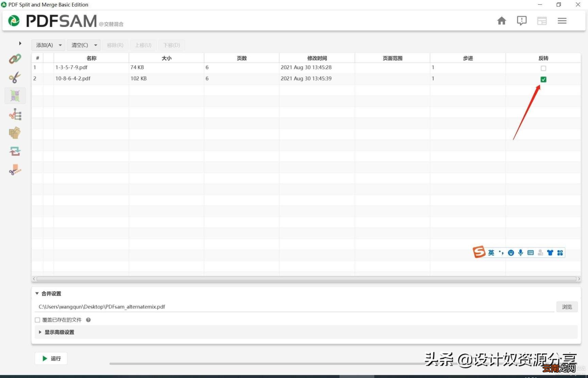Viewport: 588px width, 378px height.
Task: Activate Sogou voice input microphone
Action: pos(521,253)
